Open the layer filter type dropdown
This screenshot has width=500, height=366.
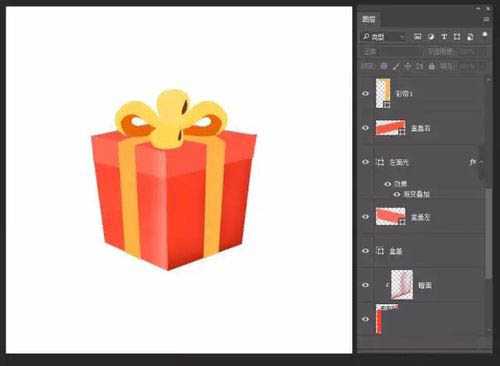click(384, 36)
